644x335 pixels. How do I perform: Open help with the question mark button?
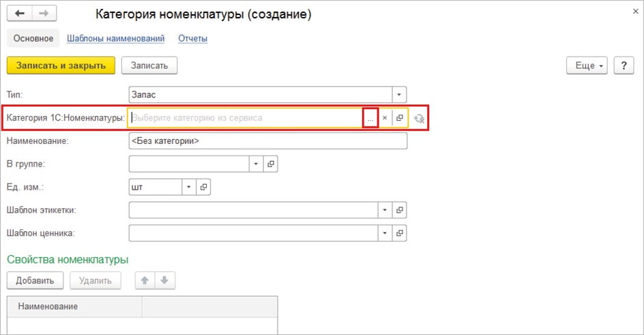point(624,65)
